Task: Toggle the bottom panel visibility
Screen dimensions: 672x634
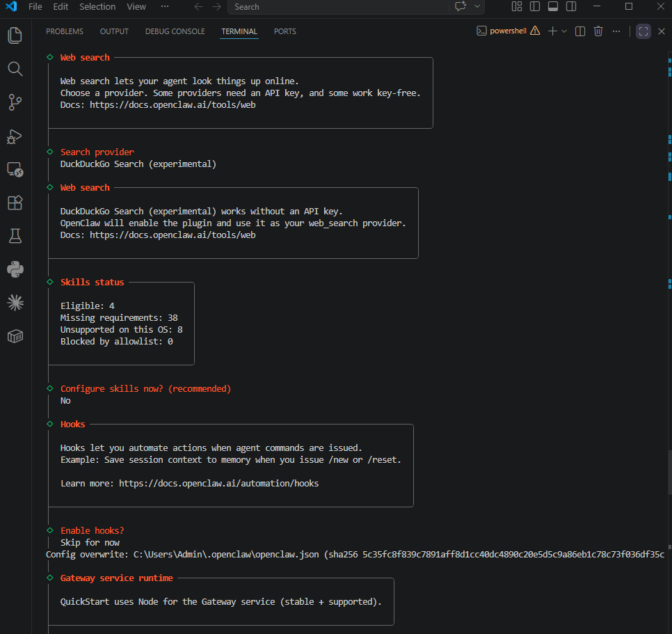Action: pos(553,6)
